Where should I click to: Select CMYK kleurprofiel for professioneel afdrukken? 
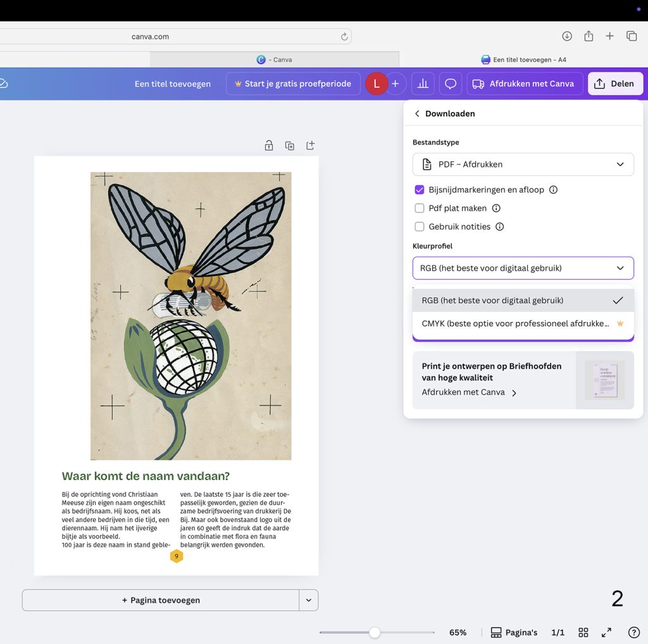point(516,323)
